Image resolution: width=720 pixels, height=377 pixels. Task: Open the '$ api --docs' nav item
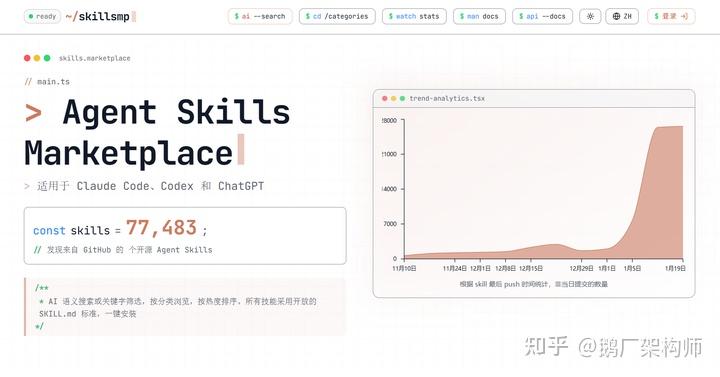click(x=542, y=16)
